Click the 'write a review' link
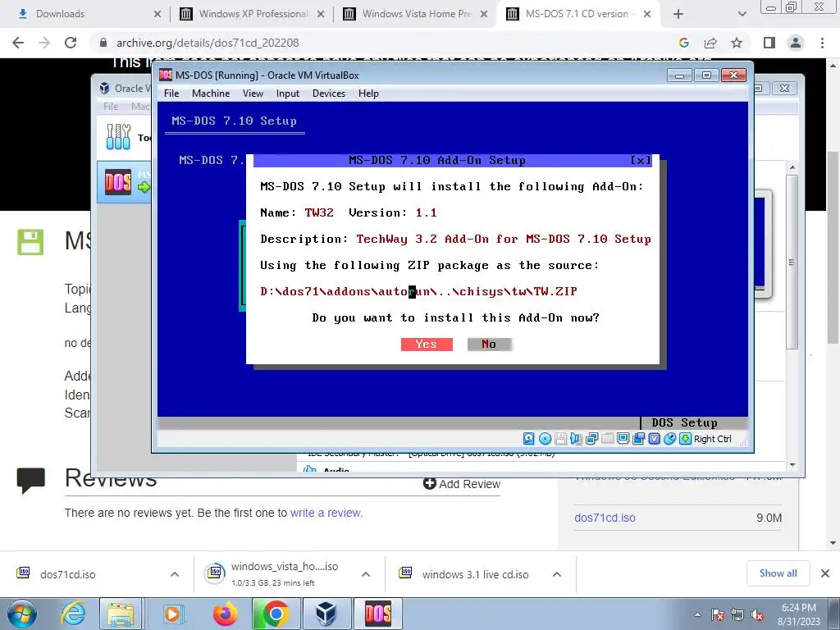Image resolution: width=840 pixels, height=630 pixels. point(326,513)
